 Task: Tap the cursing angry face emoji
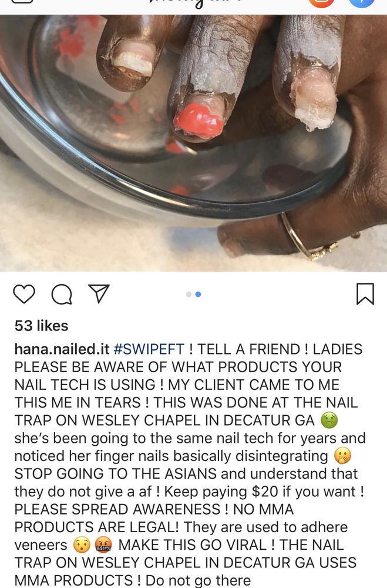(x=103, y=545)
